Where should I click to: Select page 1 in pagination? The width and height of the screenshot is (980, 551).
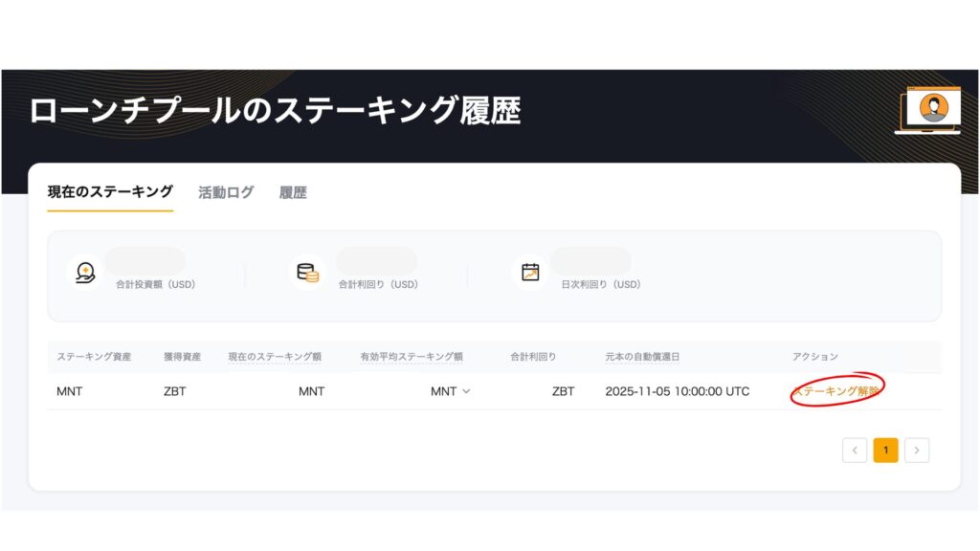886,450
